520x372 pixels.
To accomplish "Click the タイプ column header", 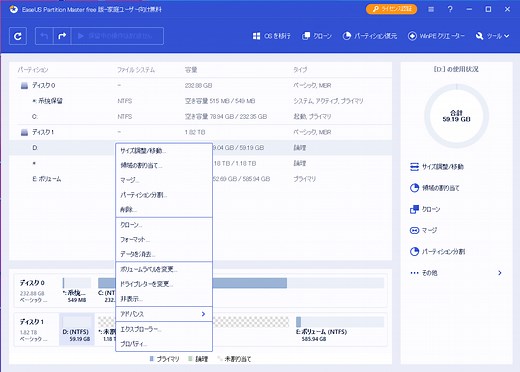I will [x=300, y=70].
